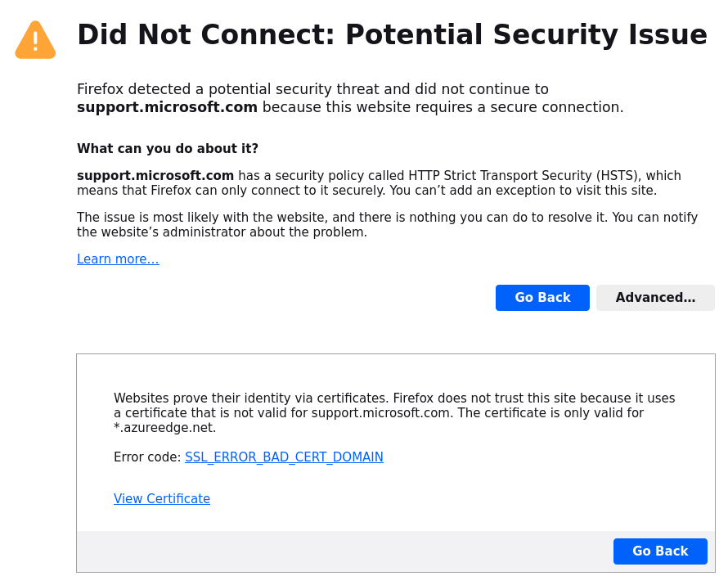
Task: Click the orange warning triangle icon
Action: tap(35, 41)
